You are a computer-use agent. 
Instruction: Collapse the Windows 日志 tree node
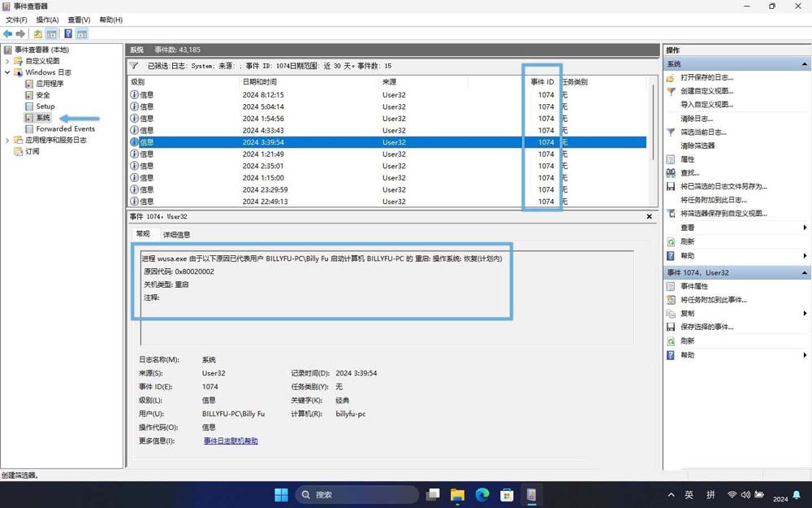click(x=8, y=72)
